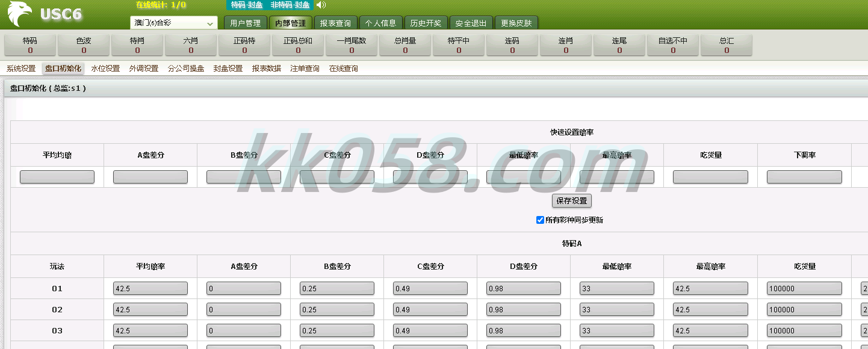Click quick-set B盘差分 input field
Image resolution: width=868 pixels, height=349 pixels.
(x=244, y=177)
